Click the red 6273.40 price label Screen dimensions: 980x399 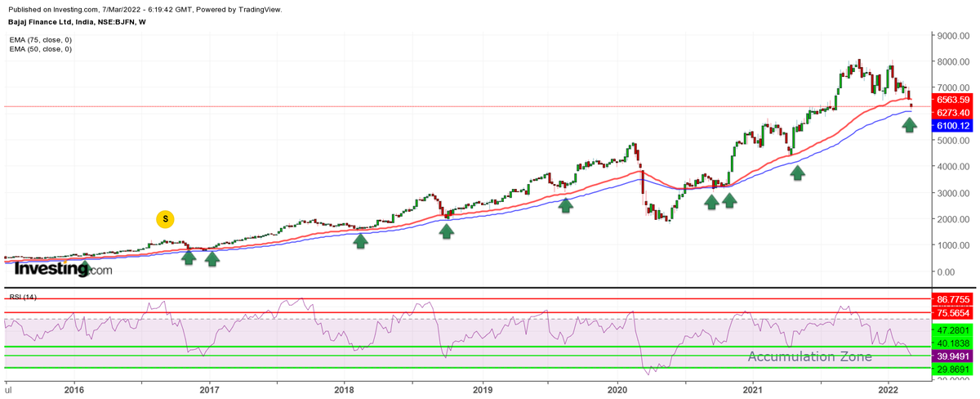click(952, 112)
